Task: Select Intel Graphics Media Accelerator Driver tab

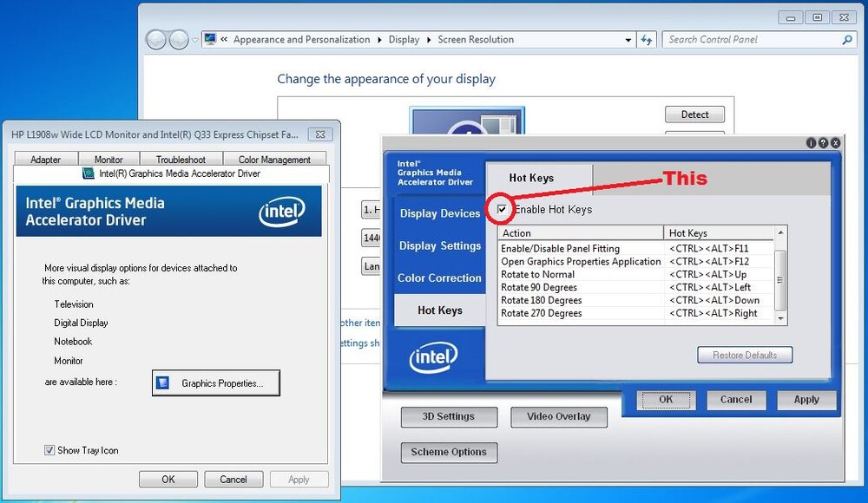Action: click(171, 173)
